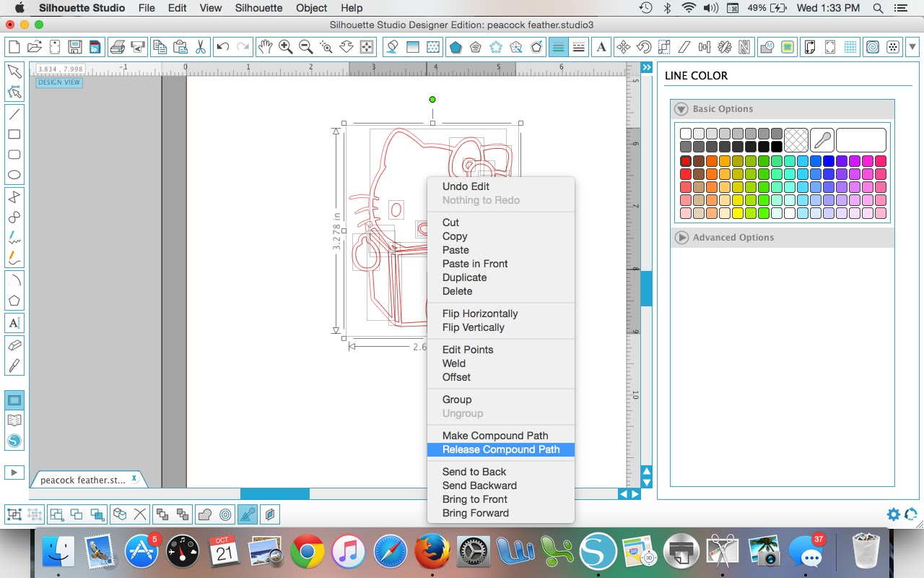924x578 pixels.
Task: Switch to the peacock feather document tab
Action: (x=82, y=480)
